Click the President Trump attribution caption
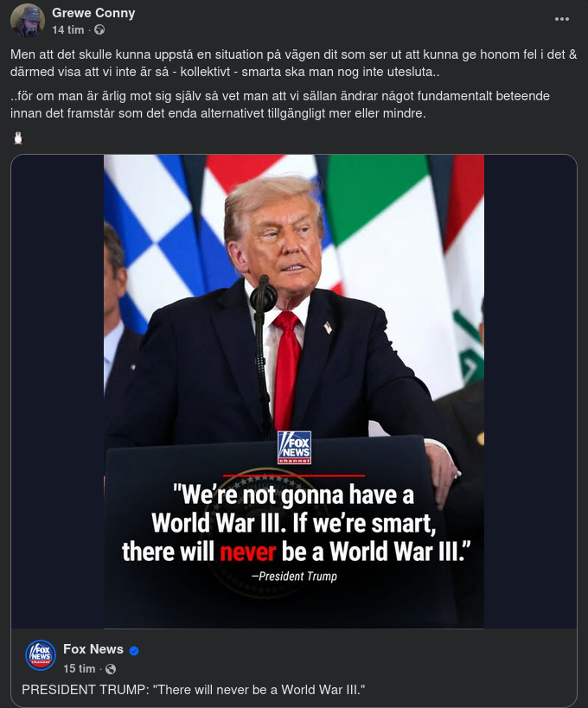Screen dimensions: 588x708 click(x=294, y=576)
